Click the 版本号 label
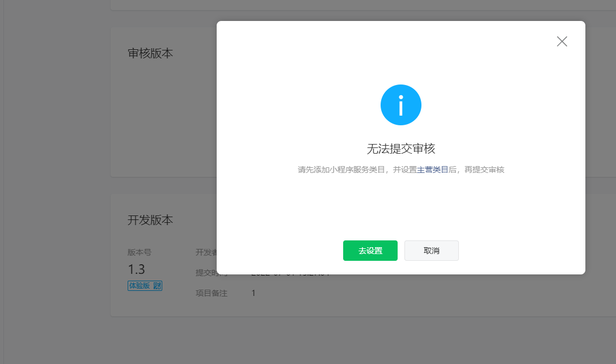The image size is (616, 364). pyautogui.click(x=139, y=252)
